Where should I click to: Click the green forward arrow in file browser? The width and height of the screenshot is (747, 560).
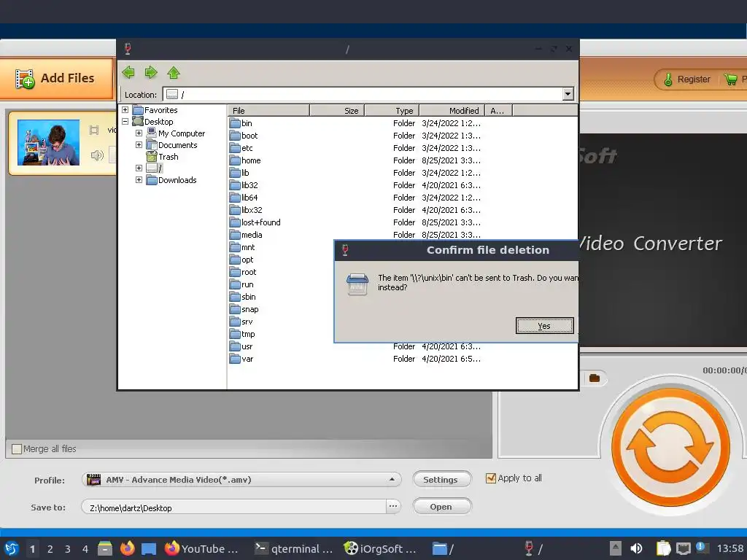click(151, 72)
